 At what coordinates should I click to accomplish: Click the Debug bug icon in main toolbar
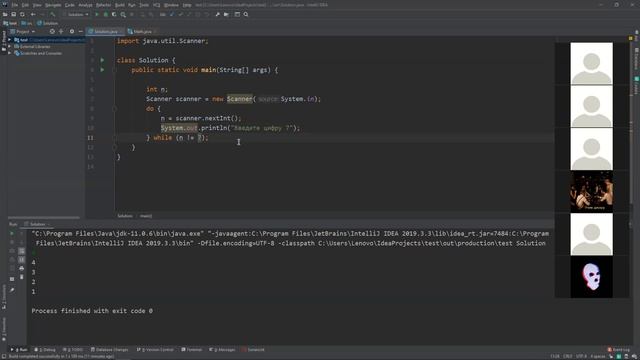(x=106, y=14)
